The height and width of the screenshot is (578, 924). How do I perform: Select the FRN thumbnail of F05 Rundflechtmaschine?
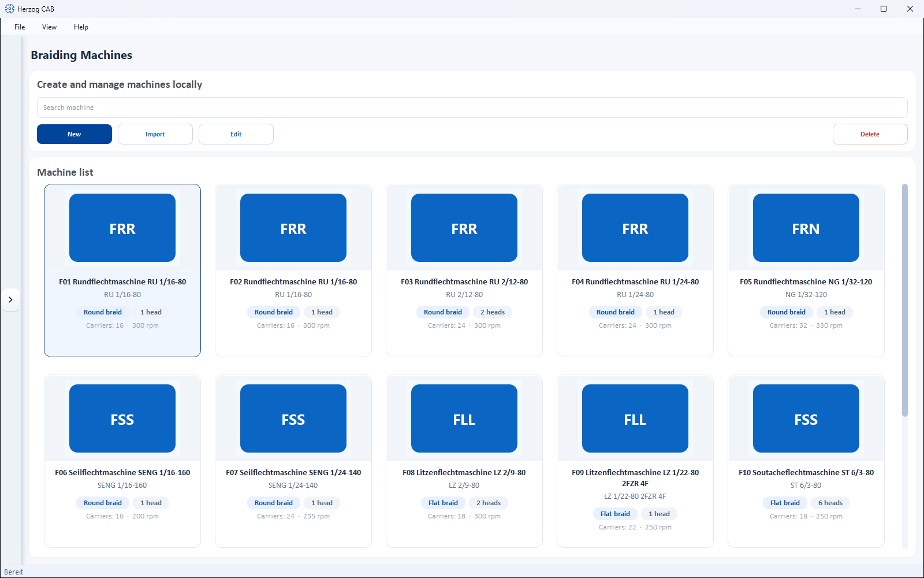point(806,228)
